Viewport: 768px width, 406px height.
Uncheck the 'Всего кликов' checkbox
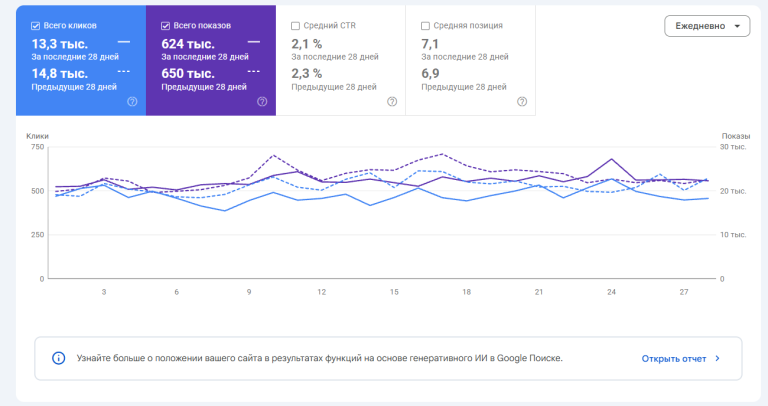coord(35,26)
